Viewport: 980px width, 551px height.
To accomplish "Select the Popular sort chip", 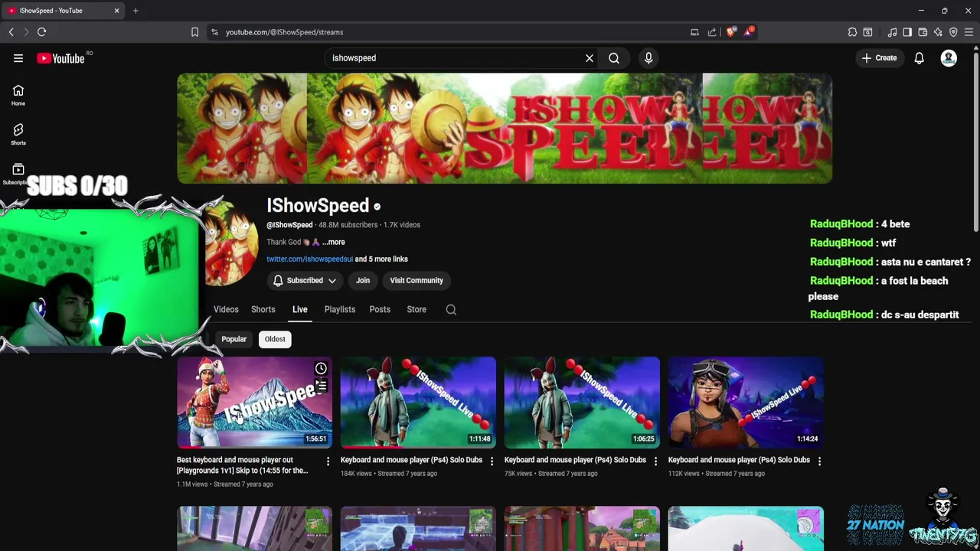I will coord(234,339).
